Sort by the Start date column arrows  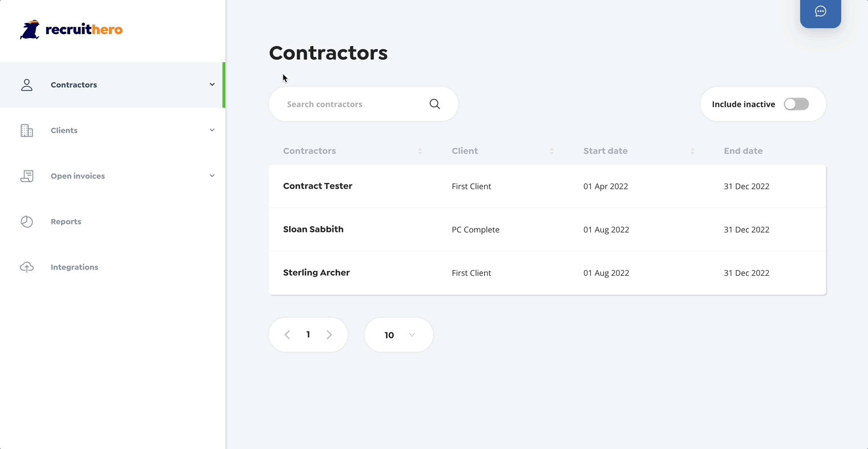click(x=692, y=150)
